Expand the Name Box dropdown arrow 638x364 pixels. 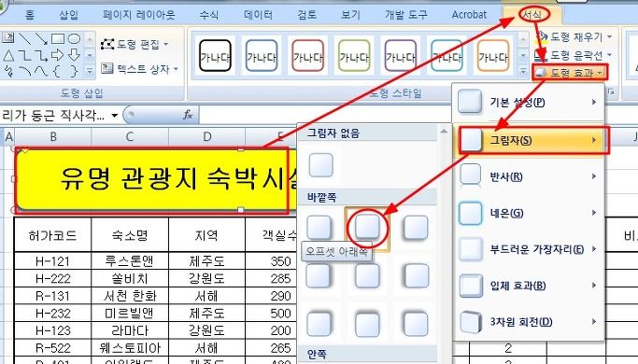click(115, 116)
